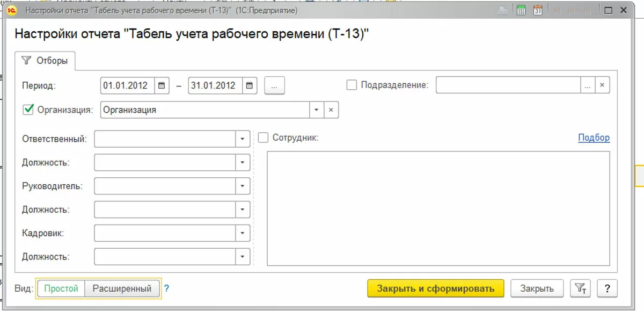This screenshot has width=644, height=311.
Task: Click the 1C logo icon in title bar
Action: 10,10
